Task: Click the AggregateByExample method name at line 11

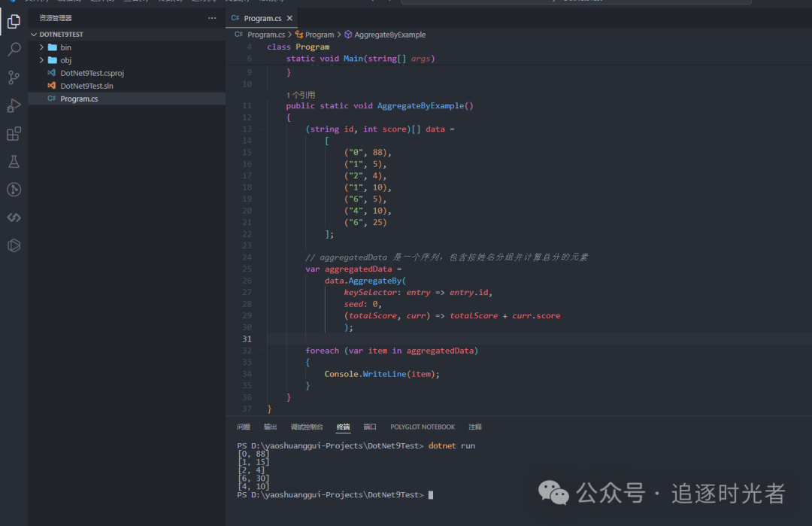Action: click(420, 105)
